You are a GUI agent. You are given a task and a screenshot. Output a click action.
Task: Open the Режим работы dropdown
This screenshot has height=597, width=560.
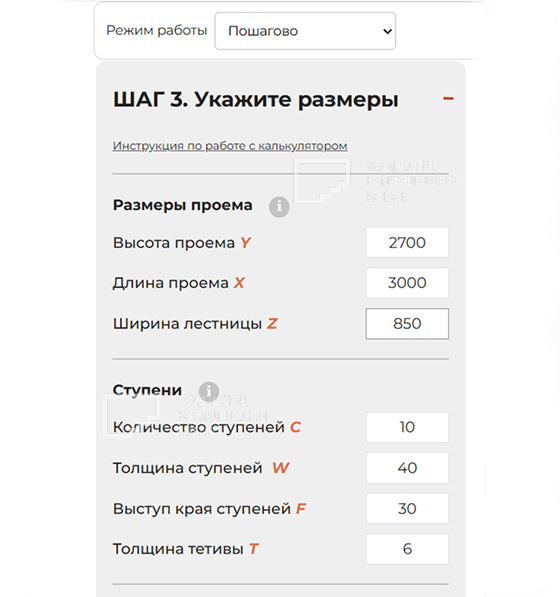(x=305, y=31)
